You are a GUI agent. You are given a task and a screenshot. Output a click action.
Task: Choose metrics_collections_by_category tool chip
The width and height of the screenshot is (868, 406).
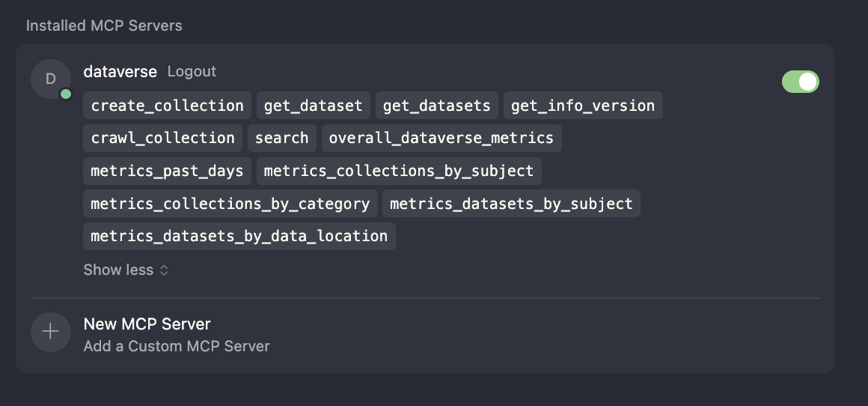pos(230,203)
